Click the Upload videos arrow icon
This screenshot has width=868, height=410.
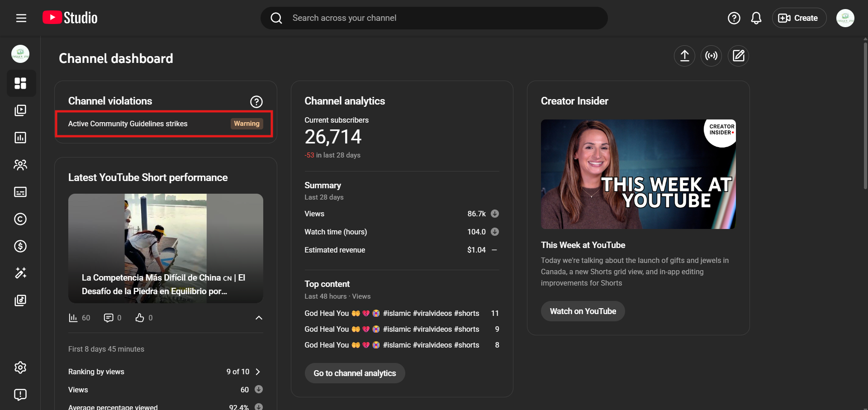[x=684, y=56]
